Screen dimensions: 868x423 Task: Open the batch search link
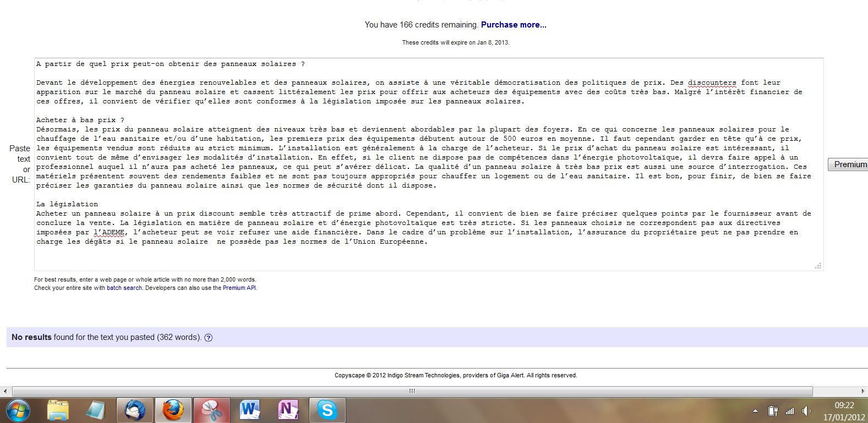pyautogui.click(x=124, y=288)
